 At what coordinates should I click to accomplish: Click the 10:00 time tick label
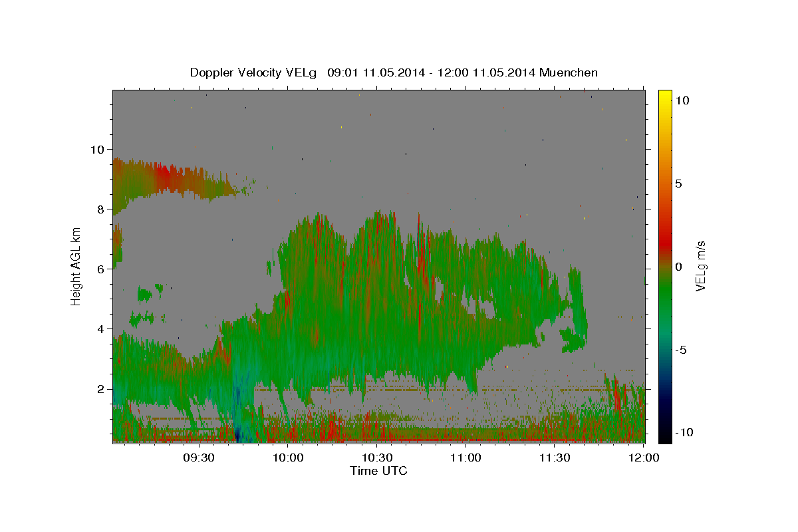tap(288, 458)
